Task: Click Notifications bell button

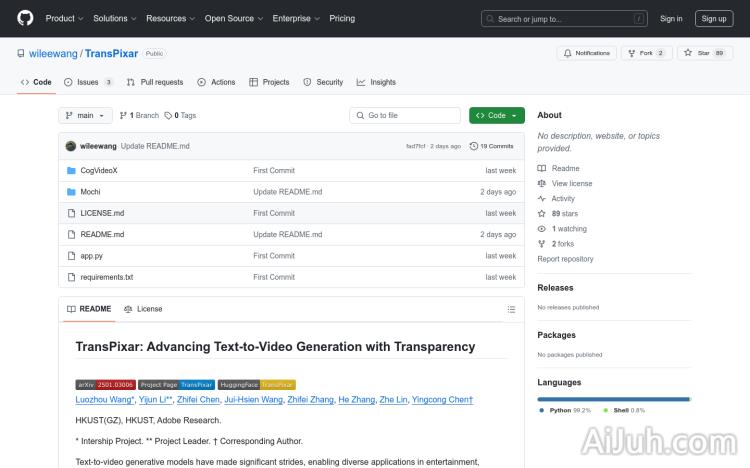Action: tap(587, 53)
